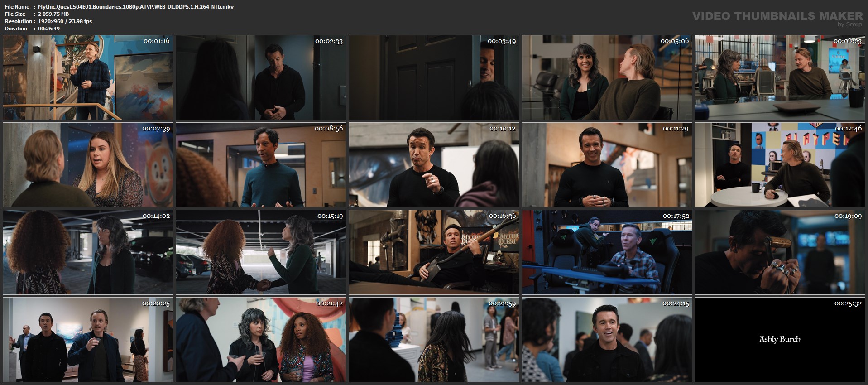The width and height of the screenshot is (868, 385).
Task: Click the thumbnail timestamped 00:01:16
Action: [88, 77]
